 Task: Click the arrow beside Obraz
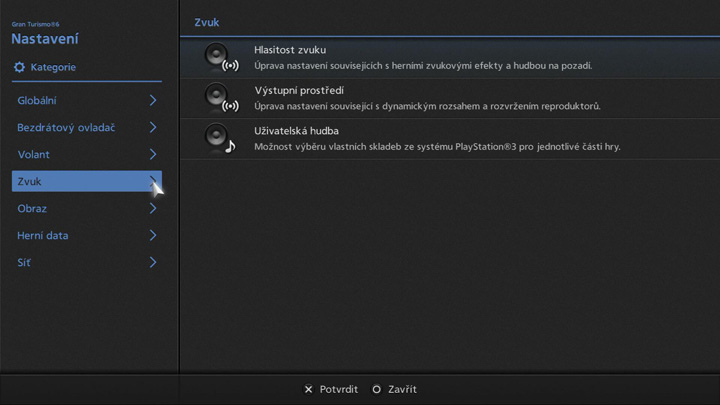tap(153, 209)
